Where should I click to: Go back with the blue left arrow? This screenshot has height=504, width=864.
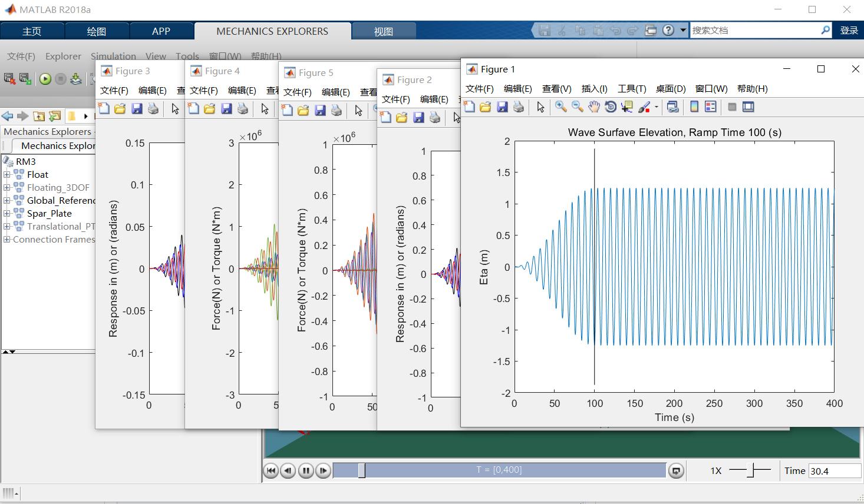click(x=7, y=116)
